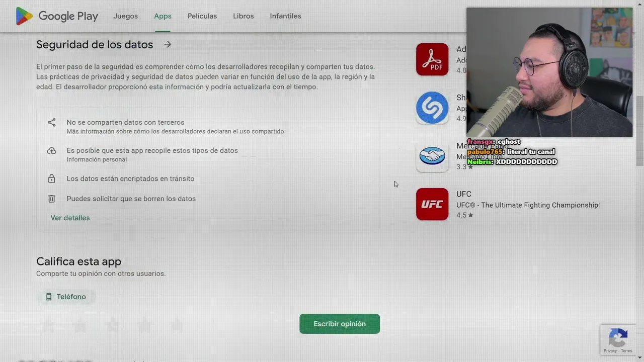Open the Shazam app icon
644x362 pixels.
[x=432, y=108]
